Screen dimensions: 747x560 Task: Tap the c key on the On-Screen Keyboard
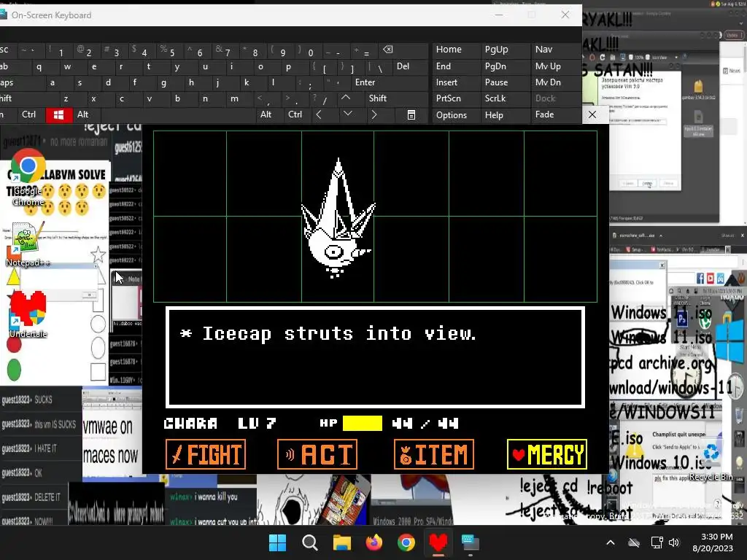coord(122,98)
